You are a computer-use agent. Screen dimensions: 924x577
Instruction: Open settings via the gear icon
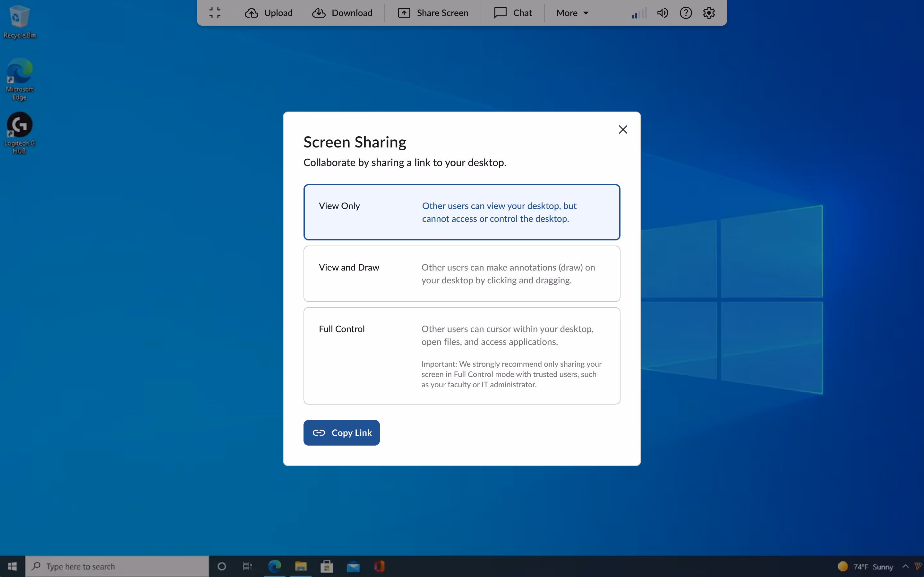tap(709, 13)
